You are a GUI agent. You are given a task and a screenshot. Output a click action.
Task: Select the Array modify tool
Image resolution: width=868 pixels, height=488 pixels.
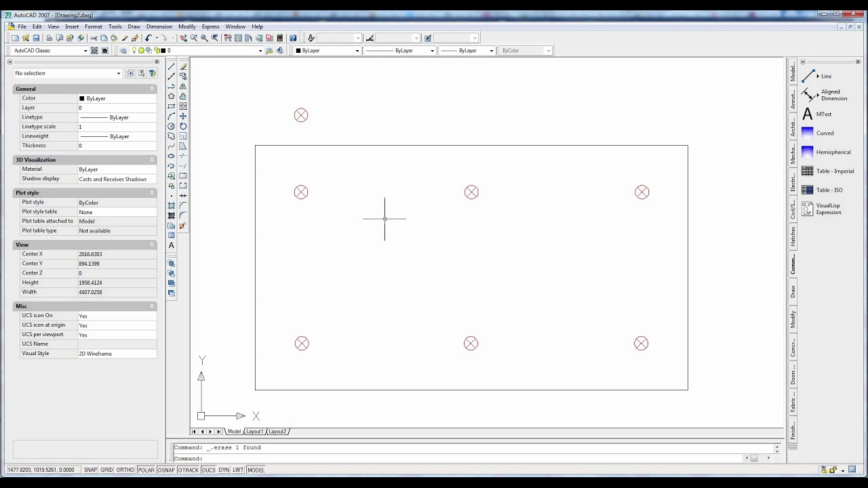pyautogui.click(x=183, y=106)
